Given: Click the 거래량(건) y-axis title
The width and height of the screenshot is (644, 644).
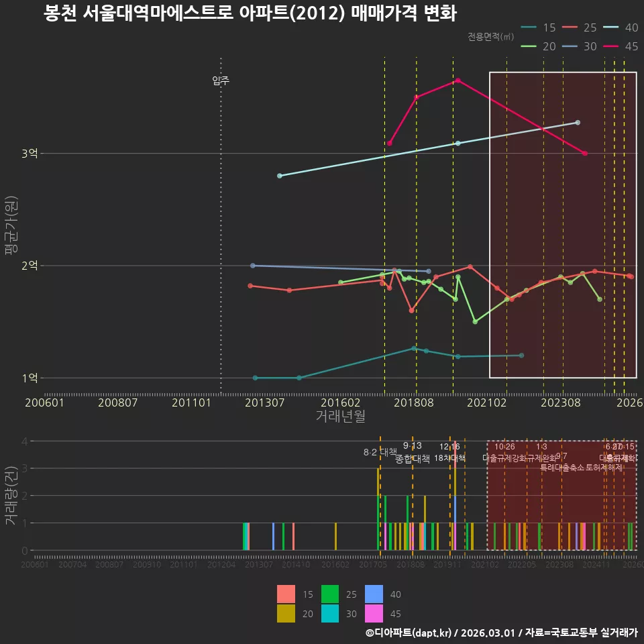Looking at the screenshot, I should click(x=11, y=495).
